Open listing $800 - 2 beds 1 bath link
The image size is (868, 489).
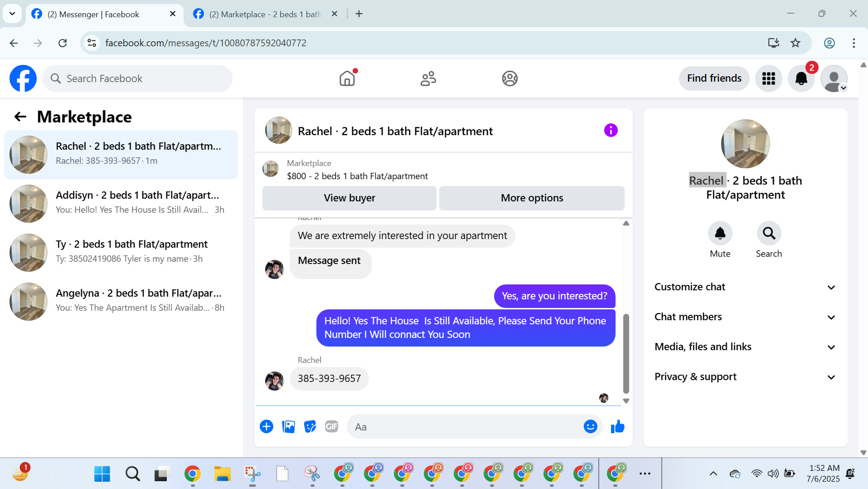click(x=357, y=176)
